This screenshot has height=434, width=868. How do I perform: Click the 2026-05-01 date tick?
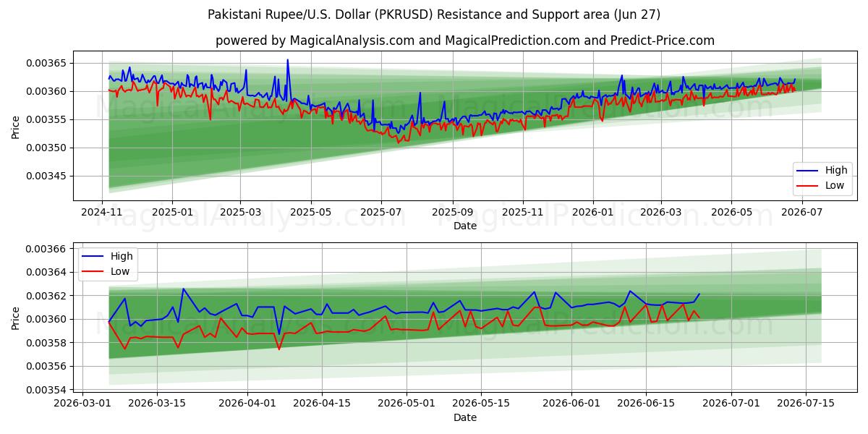(407, 404)
